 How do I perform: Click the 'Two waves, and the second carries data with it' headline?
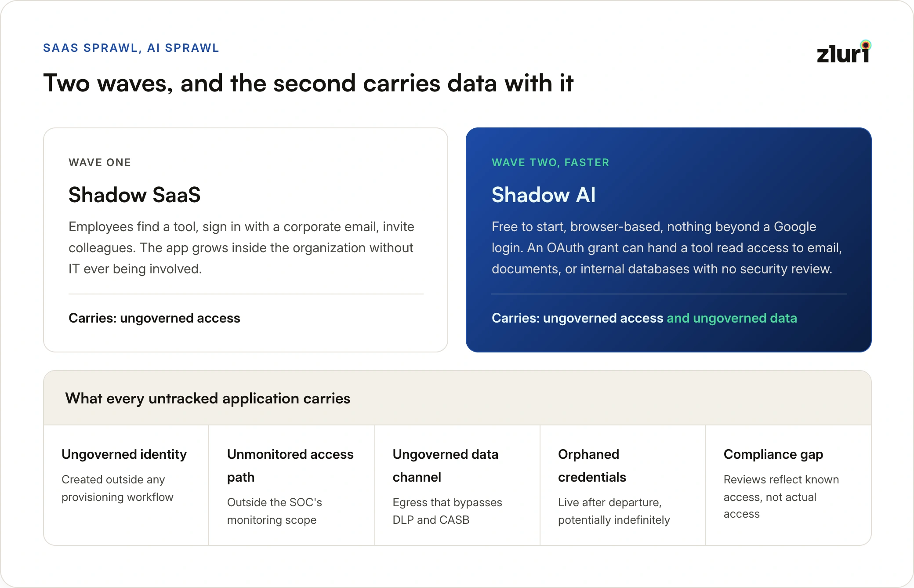click(x=308, y=83)
